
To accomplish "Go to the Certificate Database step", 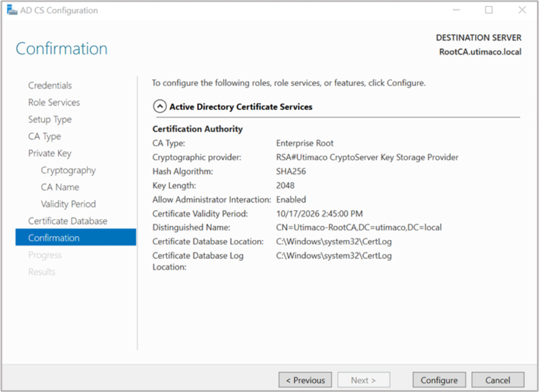I will click(68, 221).
